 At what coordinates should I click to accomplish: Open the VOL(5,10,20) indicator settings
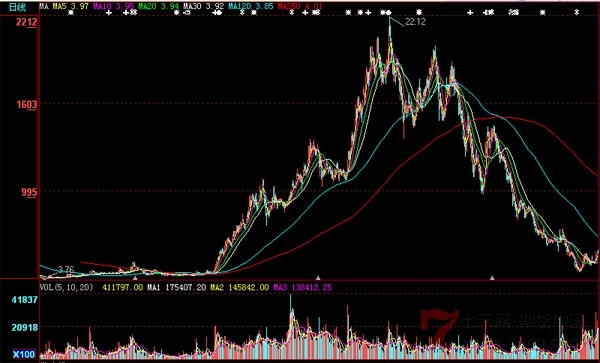coord(67,287)
